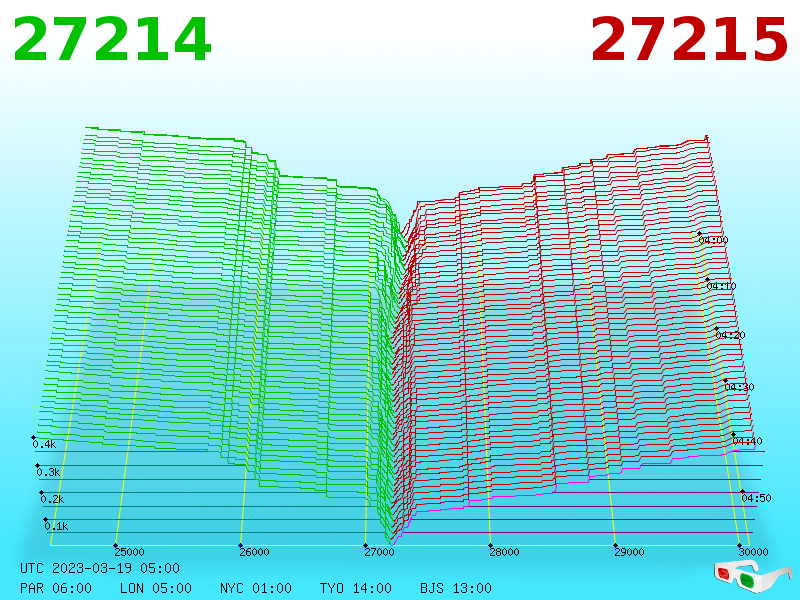Click the LON 05:00 London time
The image size is (800, 600).
pyautogui.click(x=156, y=588)
